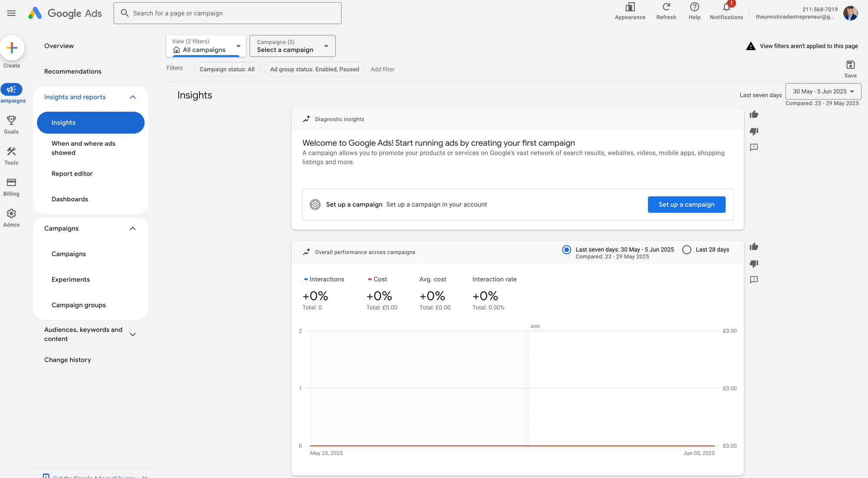This screenshot has width=868, height=478.
Task: Click 'Total: 0.00%' under Interaction rate
Action: tap(488, 307)
